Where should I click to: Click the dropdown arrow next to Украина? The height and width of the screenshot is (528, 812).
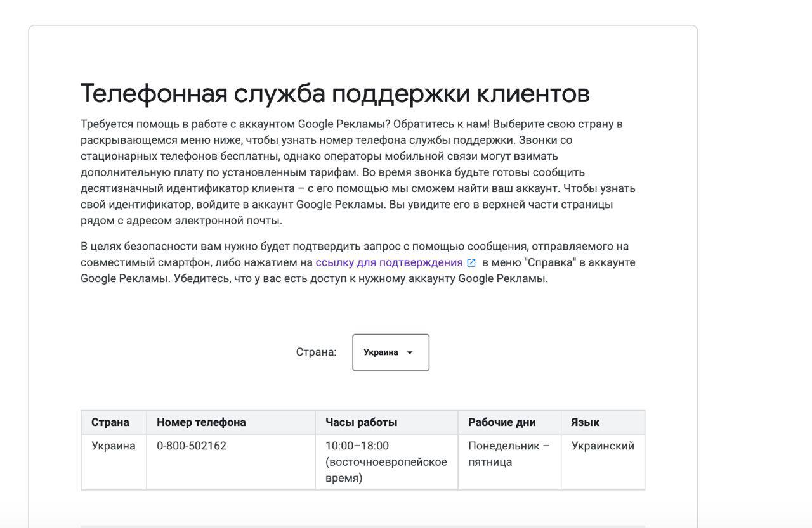coord(410,353)
